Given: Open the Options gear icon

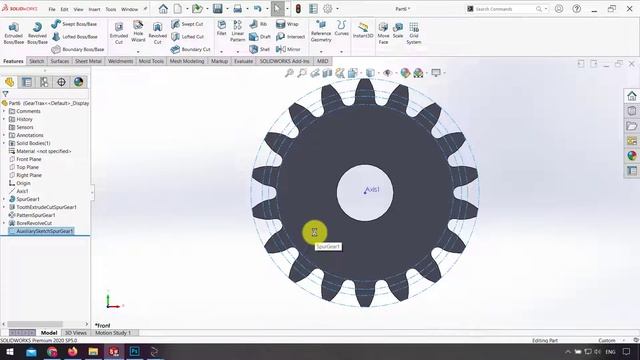Looking at the screenshot, I should click(328, 9).
